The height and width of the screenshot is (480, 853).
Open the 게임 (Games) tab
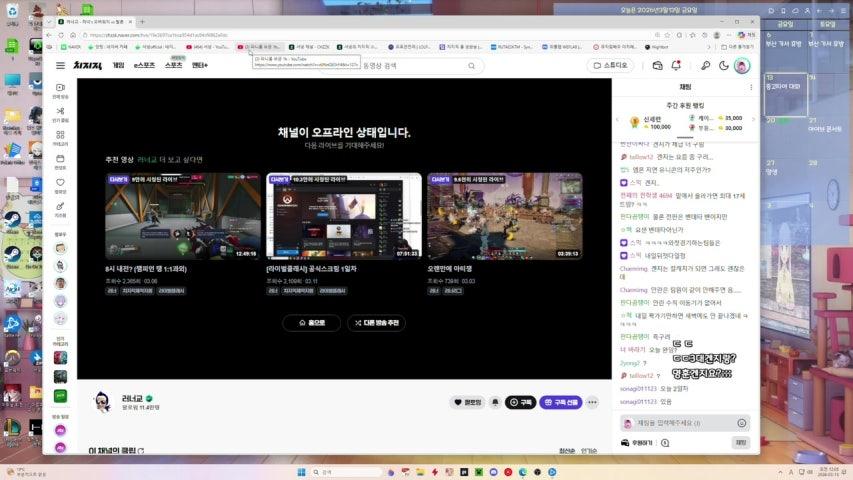point(119,65)
